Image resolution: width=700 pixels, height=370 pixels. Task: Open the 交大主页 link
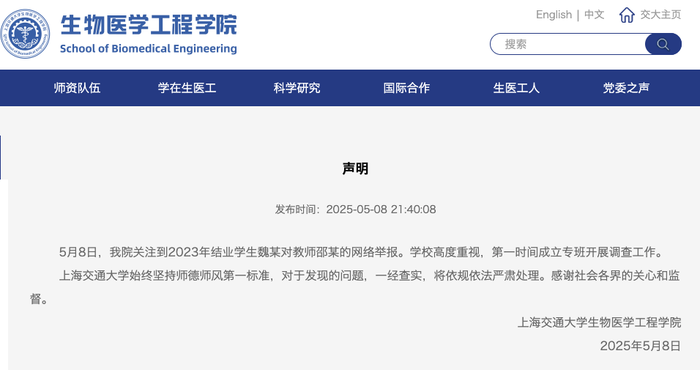[660, 15]
